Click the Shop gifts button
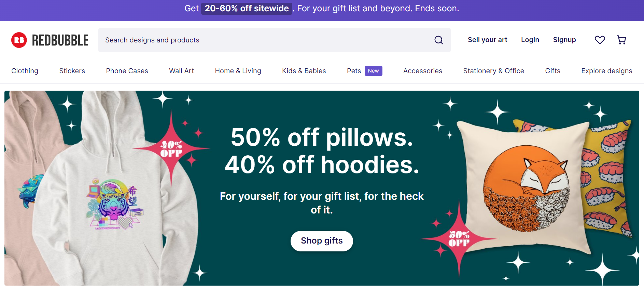Image resolution: width=644 pixels, height=288 pixels. tap(322, 241)
